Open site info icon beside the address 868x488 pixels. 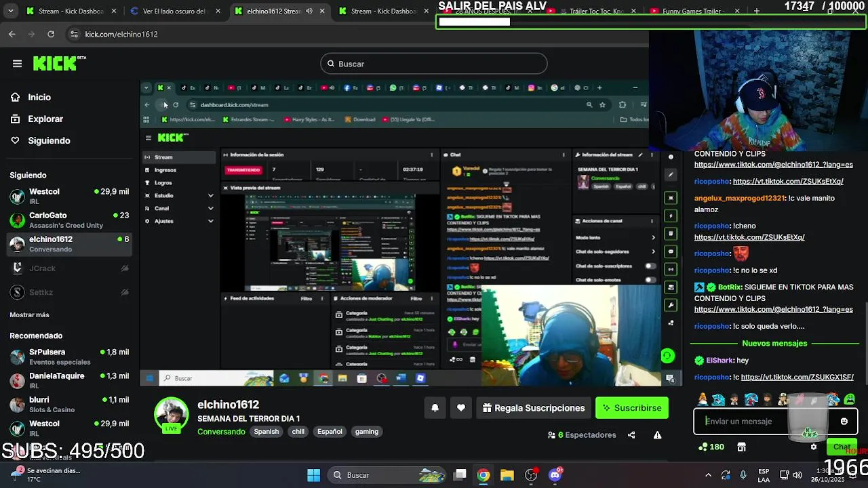click(x=74, y=34)
